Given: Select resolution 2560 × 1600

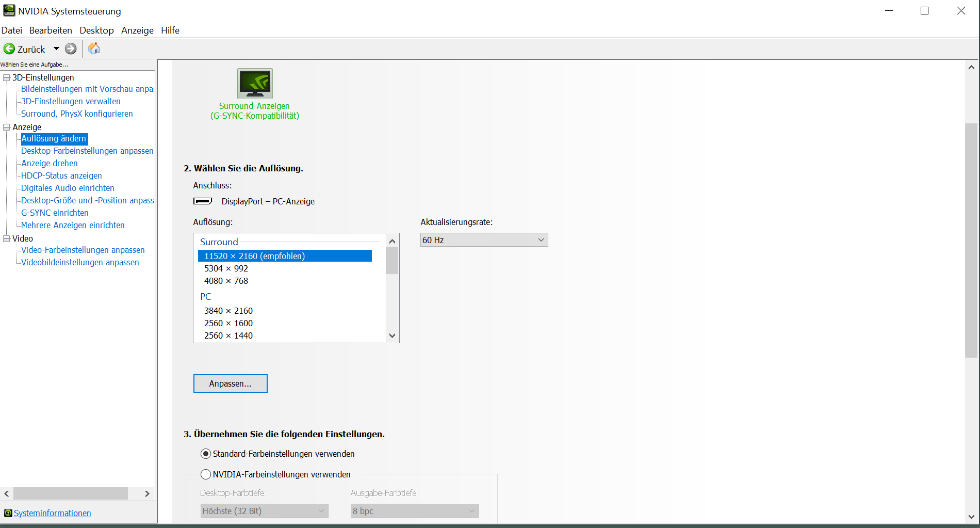Looking at the screenshot, I should 285,323.
